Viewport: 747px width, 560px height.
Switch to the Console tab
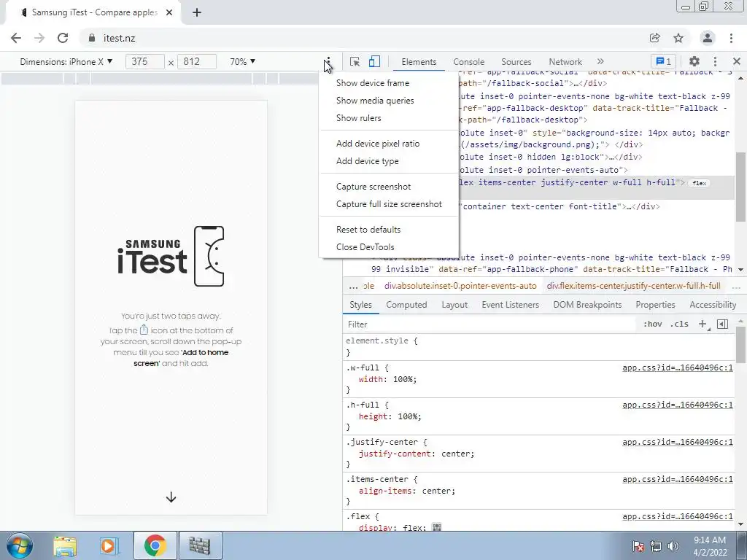click(x=469, y=62)
